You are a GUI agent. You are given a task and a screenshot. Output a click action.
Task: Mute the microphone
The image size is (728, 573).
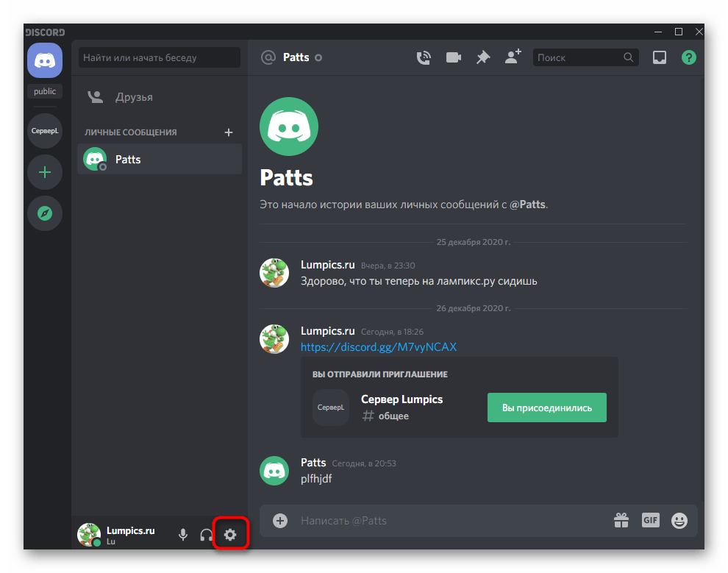183,535
